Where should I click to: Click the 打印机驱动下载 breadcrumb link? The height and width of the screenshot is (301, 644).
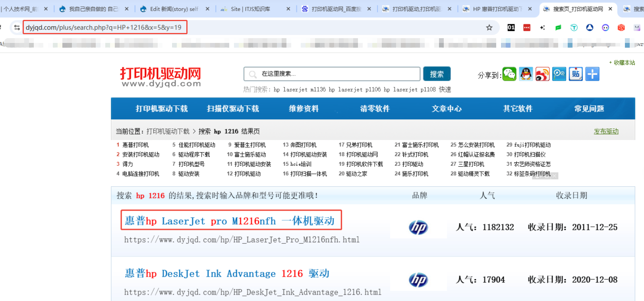168,131
